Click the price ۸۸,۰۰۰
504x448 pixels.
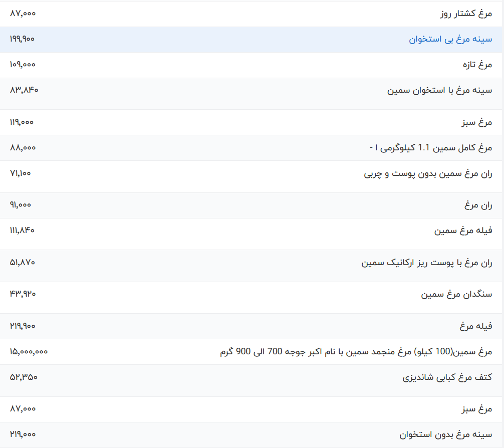(23, 148)
